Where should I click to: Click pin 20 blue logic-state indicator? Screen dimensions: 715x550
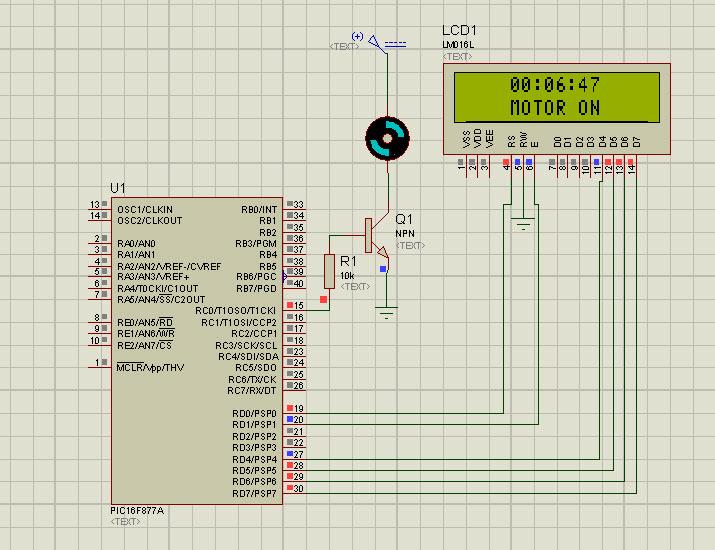point(290,419)
